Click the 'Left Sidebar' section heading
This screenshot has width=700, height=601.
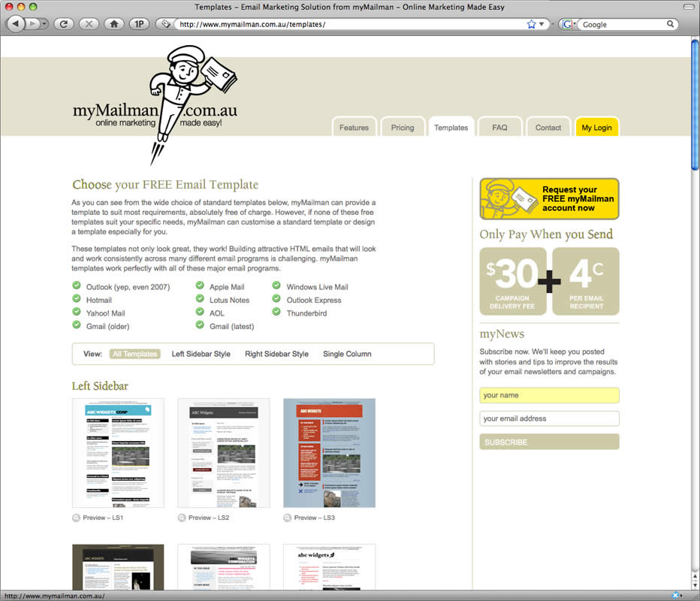100,386
